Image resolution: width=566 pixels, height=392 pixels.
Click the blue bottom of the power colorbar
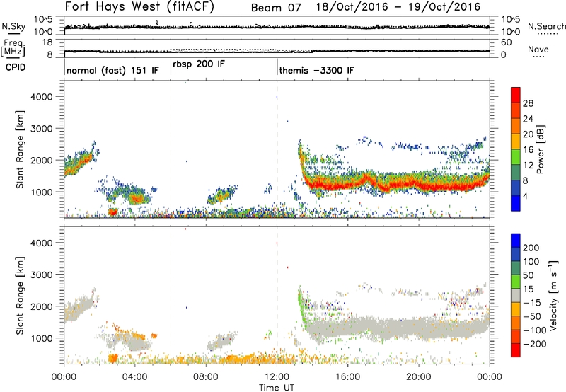(x=516, y=204)
